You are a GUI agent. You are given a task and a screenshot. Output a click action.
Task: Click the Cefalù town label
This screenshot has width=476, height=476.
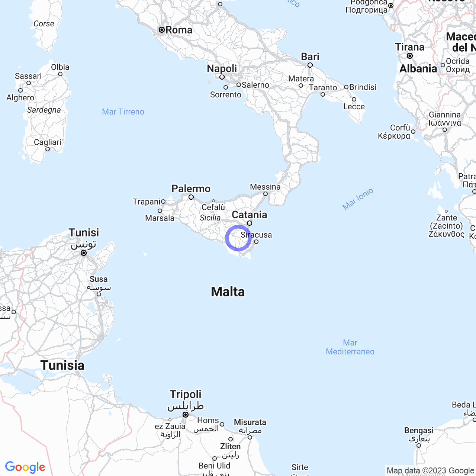click(x=213, y=208)
